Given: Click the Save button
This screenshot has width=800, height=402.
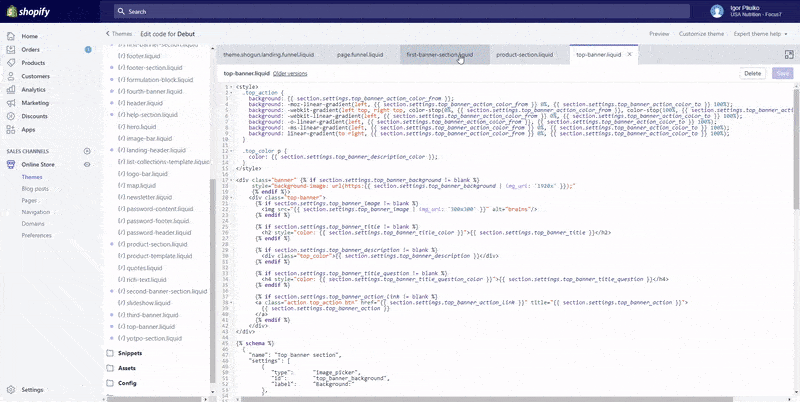Looking at the screenshot, I should [783, 73].
